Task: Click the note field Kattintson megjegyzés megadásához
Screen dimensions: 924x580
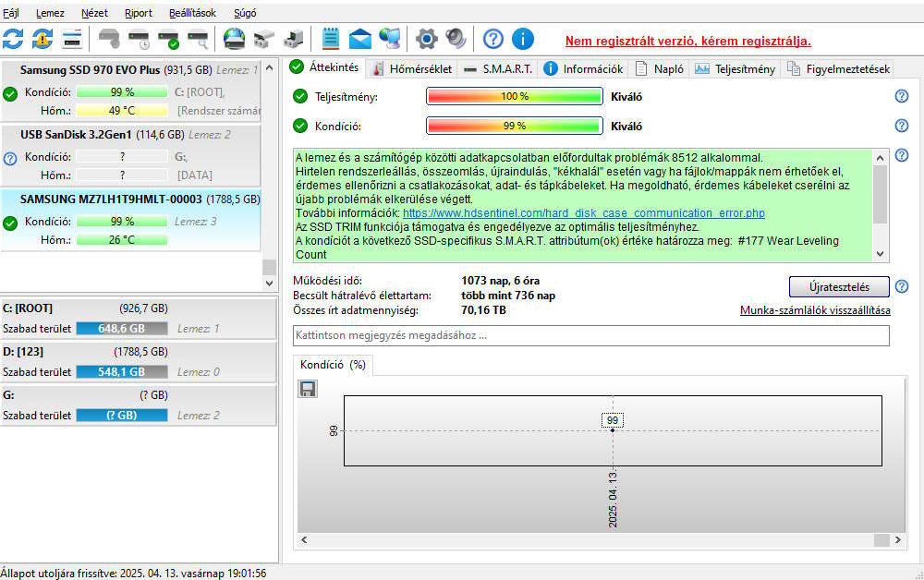Action: [591, 335]
